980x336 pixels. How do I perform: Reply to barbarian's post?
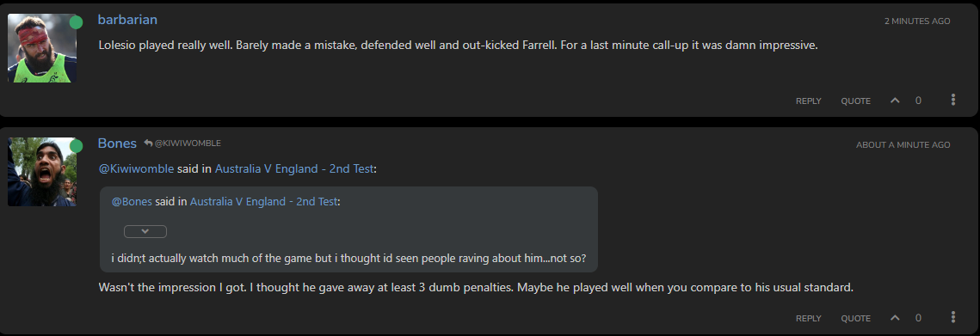pyautogui.click(x=808, y=101)
